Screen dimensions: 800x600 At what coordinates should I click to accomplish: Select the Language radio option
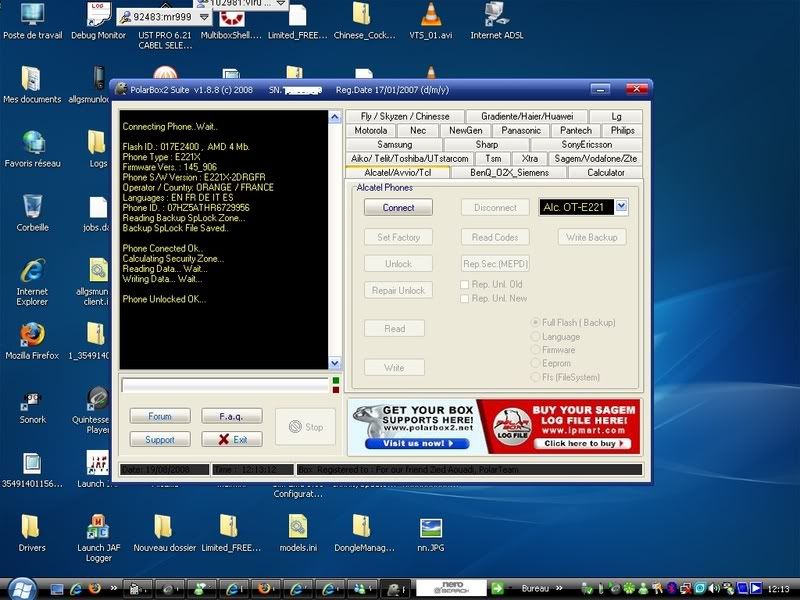point(536,336)
